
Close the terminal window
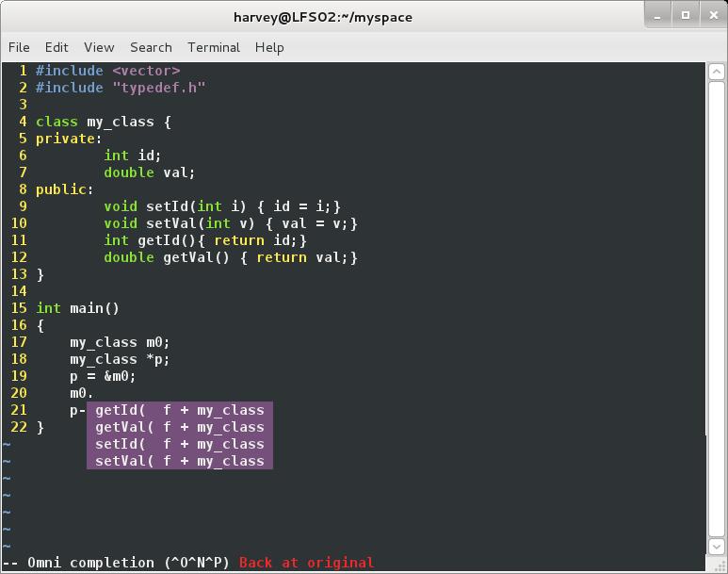click(x=714, y=15)
